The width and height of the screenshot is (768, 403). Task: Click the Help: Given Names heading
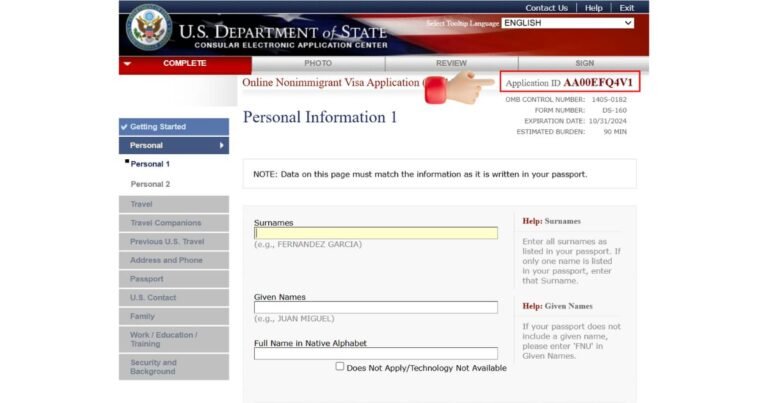pyautogui.click(x=557, y=306)
